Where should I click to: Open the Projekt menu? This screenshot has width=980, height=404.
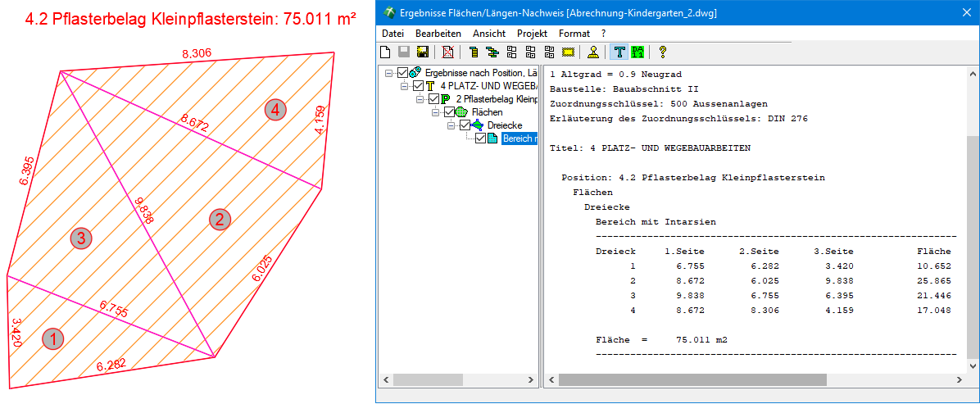point(532,34)
